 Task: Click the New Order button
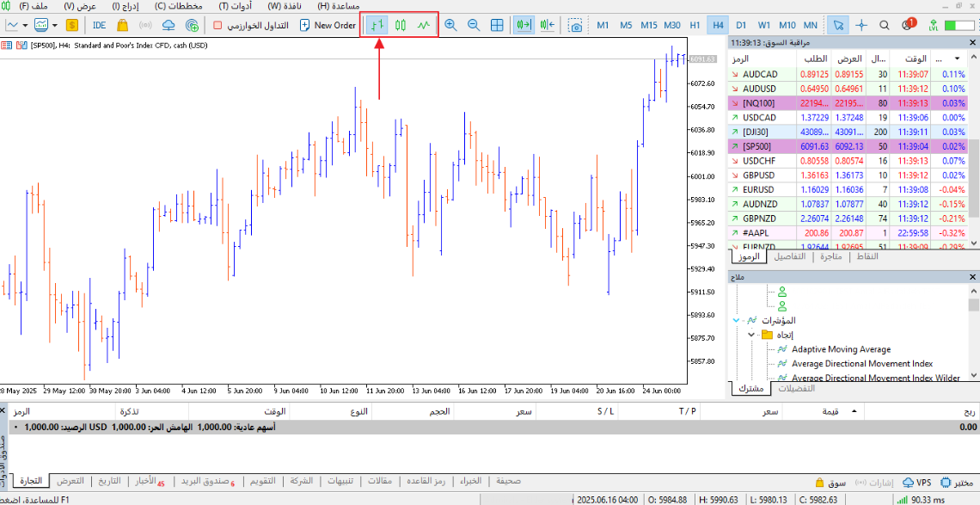click(x=328, y=25)
